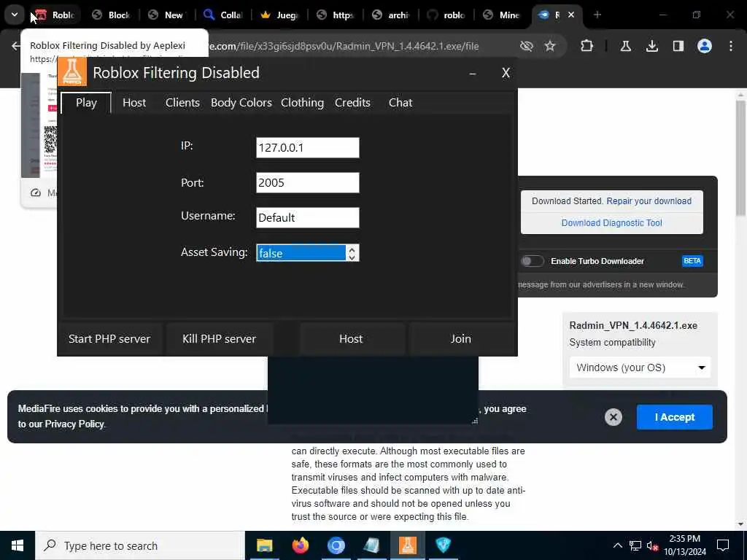Open the Credits tab

(x=352, y=102)
